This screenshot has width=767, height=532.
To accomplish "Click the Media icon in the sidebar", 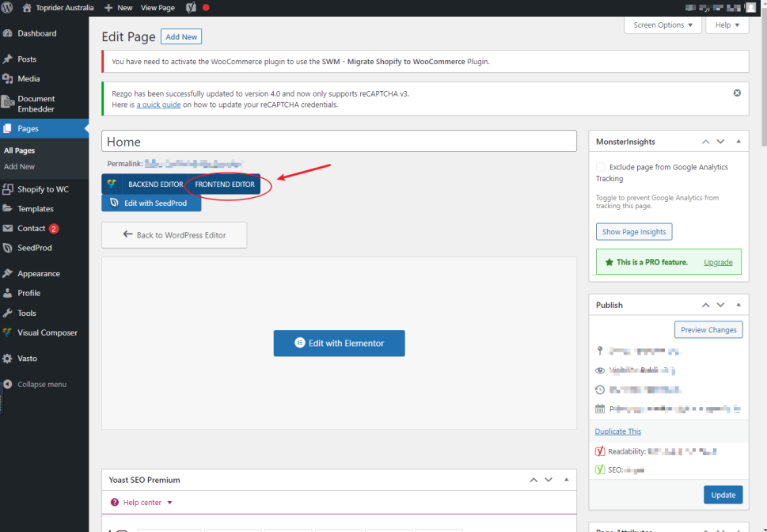I will pos(7,79).
